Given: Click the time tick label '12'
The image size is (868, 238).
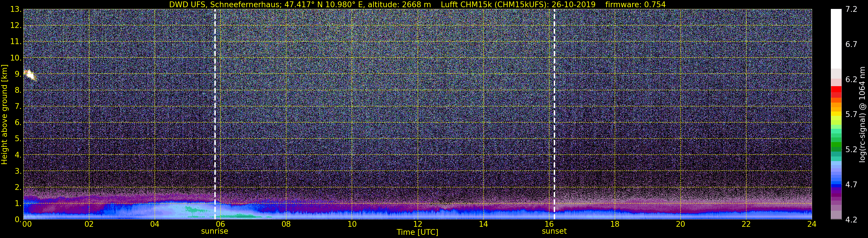Looking at the screenshot, I should [x=417, y=224].
